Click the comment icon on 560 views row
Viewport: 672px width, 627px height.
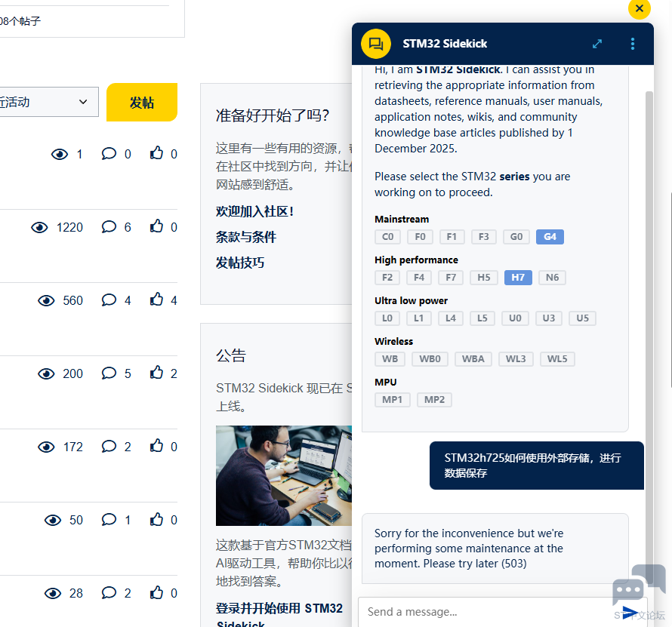[109, 300]
